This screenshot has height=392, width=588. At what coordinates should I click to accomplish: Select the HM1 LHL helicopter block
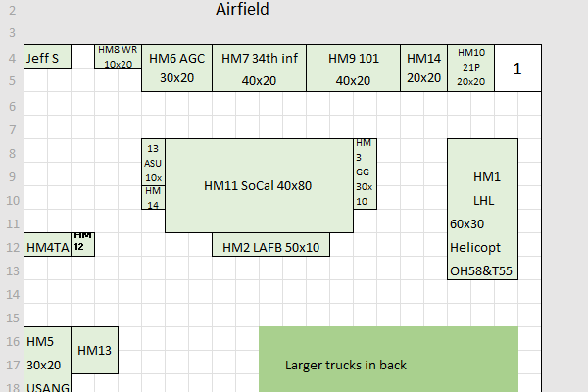[x=482, y=209]
